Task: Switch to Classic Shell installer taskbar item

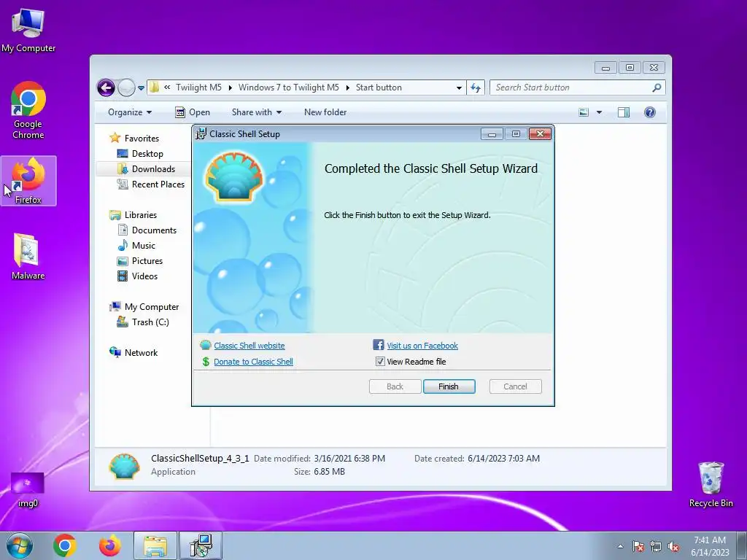Action: (200, 545)
